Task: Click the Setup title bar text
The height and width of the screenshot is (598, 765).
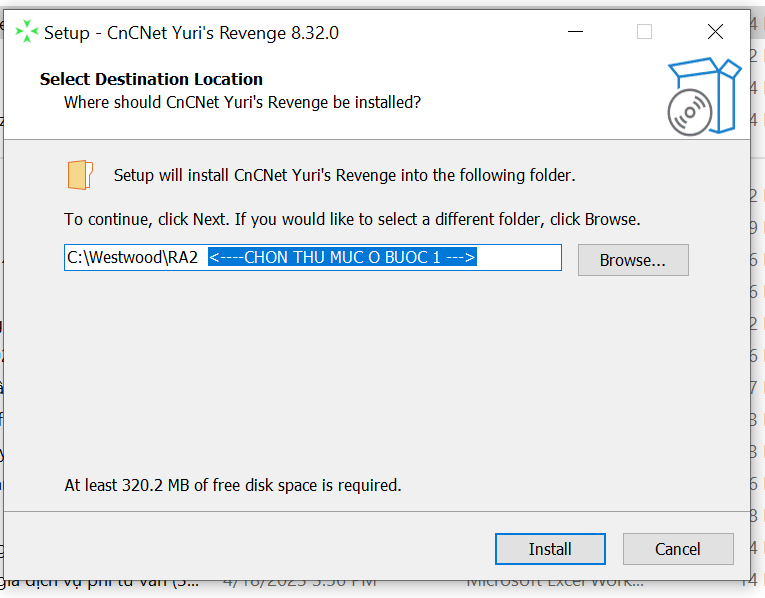Action: point(191,33)
